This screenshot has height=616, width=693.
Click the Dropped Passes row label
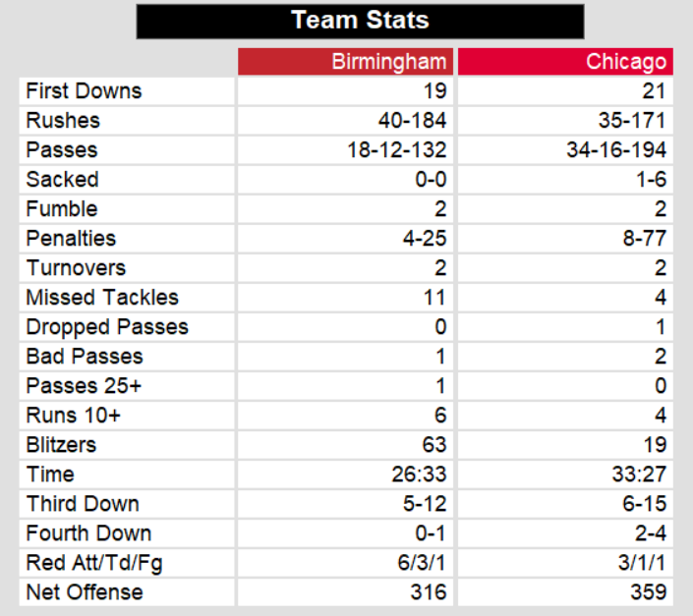[x=107, y=327]
